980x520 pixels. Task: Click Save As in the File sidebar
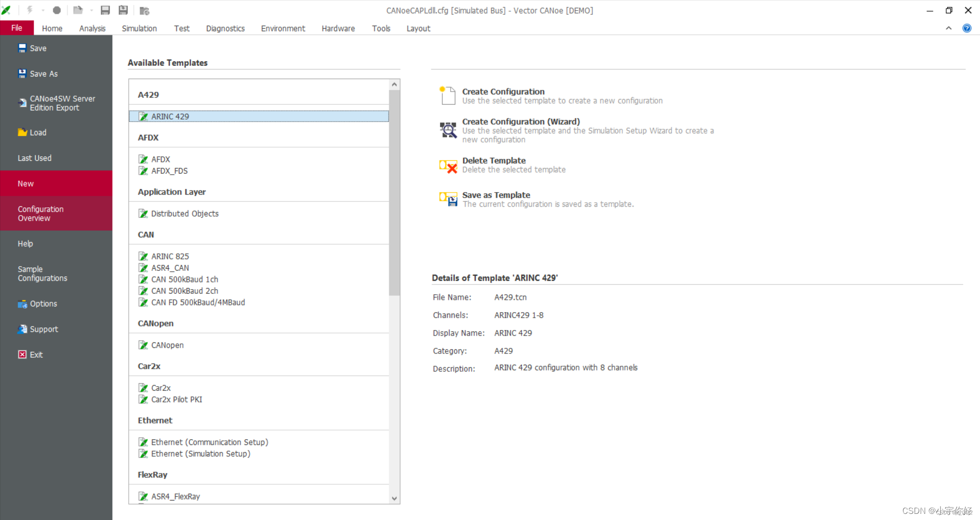[x=56, y=74]
